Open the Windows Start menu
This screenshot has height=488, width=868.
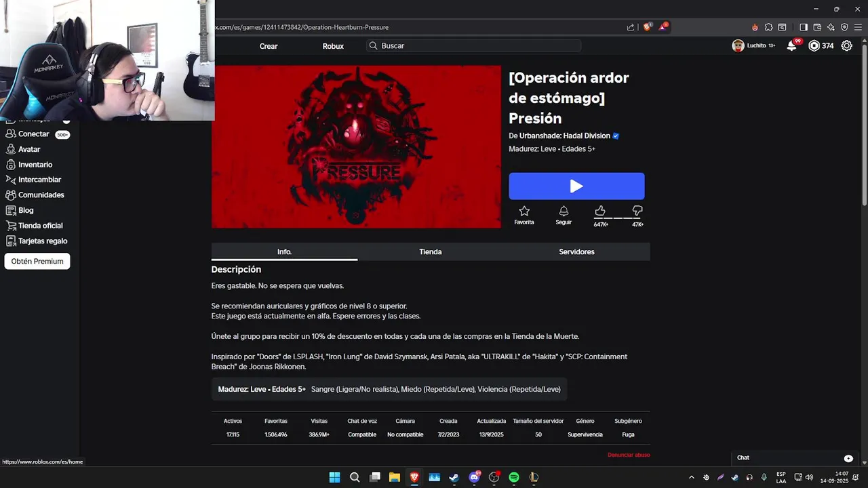pos(334,477)
